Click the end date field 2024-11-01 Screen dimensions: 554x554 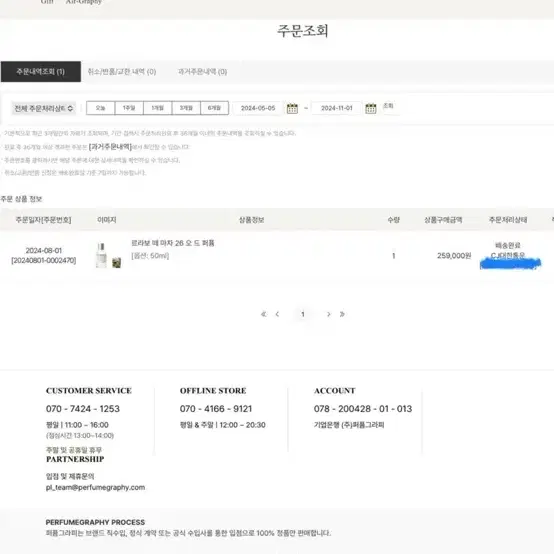pyautogui.click(x=337, y=108)
